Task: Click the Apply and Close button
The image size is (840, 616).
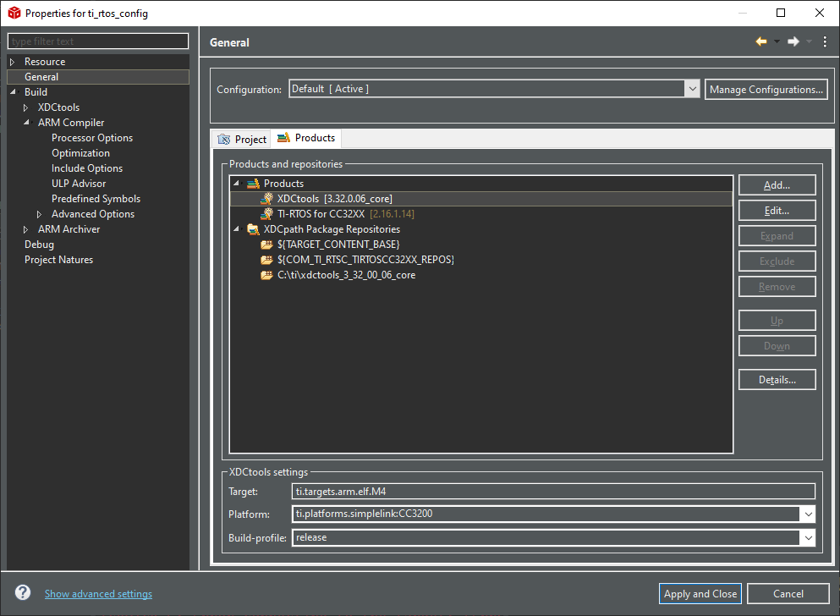Action: coord(700,594)
